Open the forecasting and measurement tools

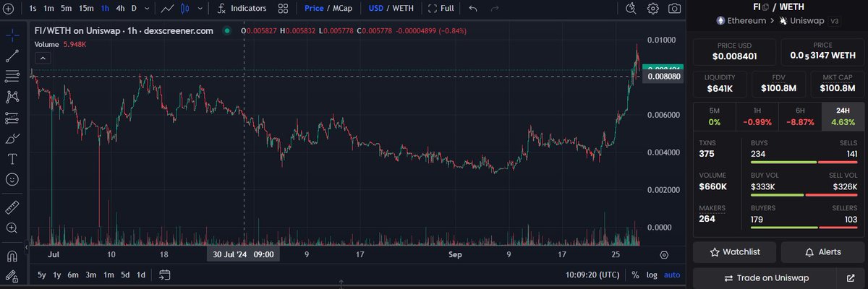tap(12, 117)
